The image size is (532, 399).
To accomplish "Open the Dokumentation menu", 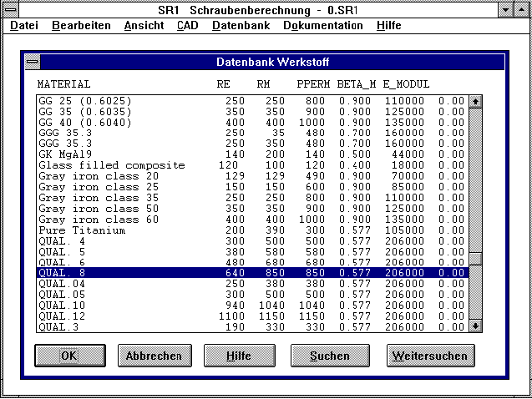I will tap(322, 26).
